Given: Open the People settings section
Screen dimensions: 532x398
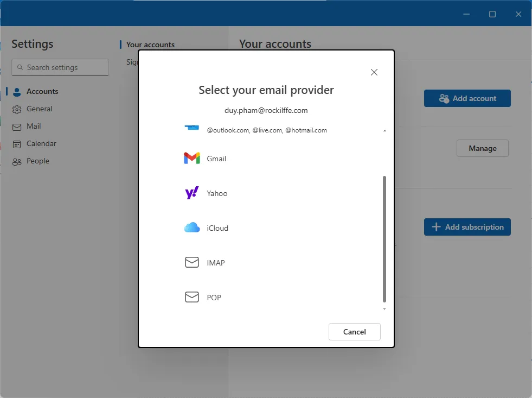Looking at the screenshot, I should click(x=38, y=161).
